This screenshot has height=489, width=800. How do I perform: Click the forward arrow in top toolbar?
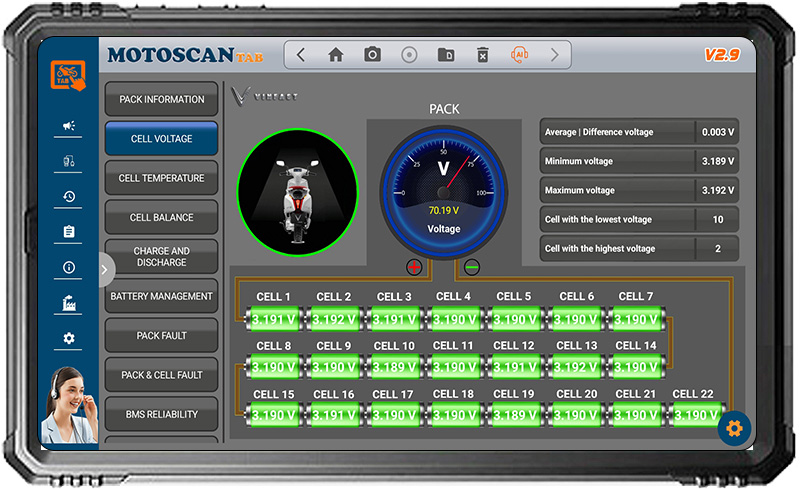pos(555,55)
